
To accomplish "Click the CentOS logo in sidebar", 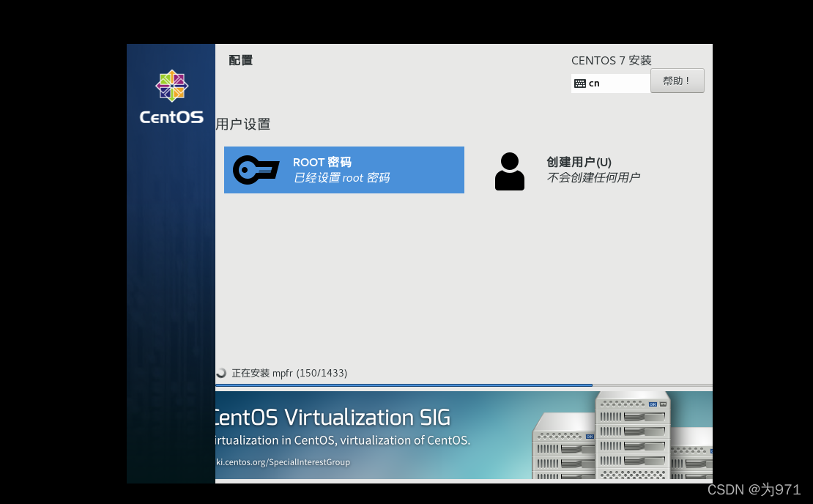I will (x=171, y=97).
